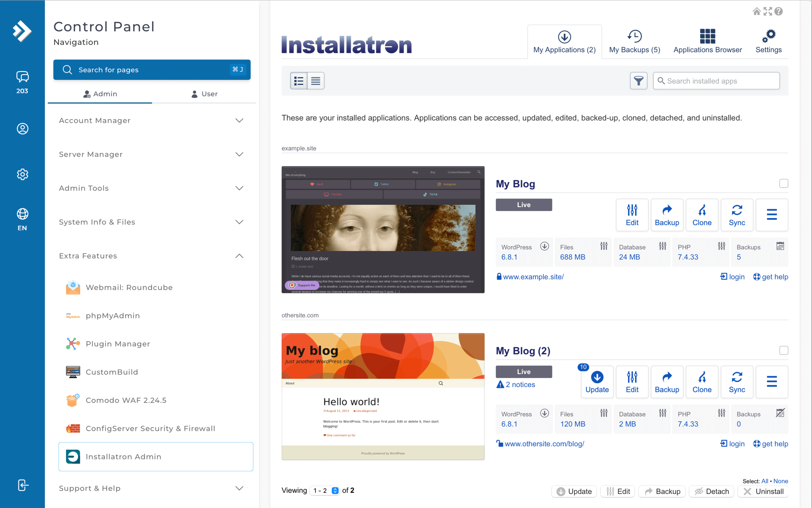
Task: Open PHP settings icon for othersite.com app
Action: pos(721,413)
